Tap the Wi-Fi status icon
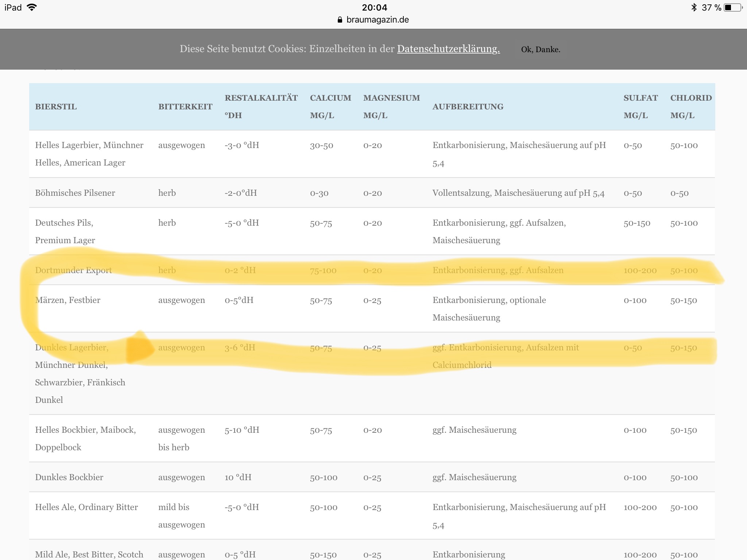The height and width of the screenshot is (560, 747). point(32,7)
